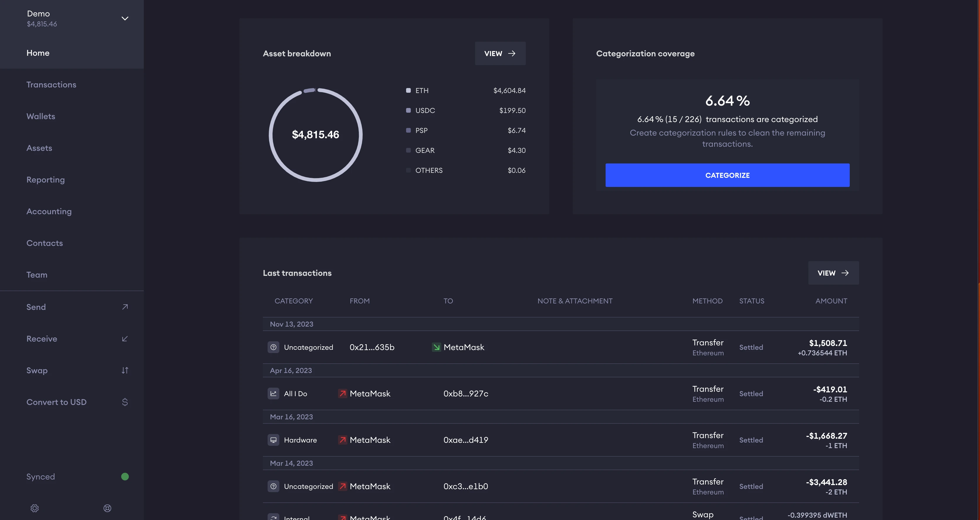Viewport: 980px width, 520px height.
Task: Click VIEW beside Last transactions
Action: click(833, 273)
